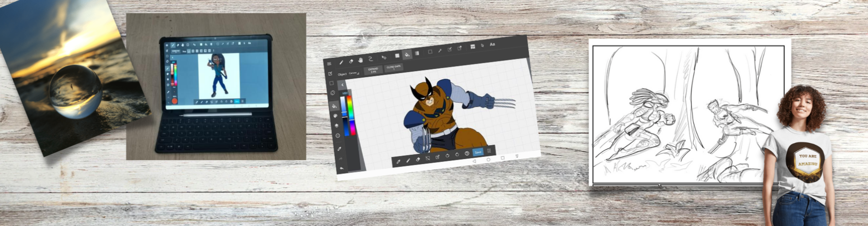868x226 pixels.
Task: Tap the eyedropper in bottom shortcut bar
Action: pyautogui.click(x=398, y=161)
